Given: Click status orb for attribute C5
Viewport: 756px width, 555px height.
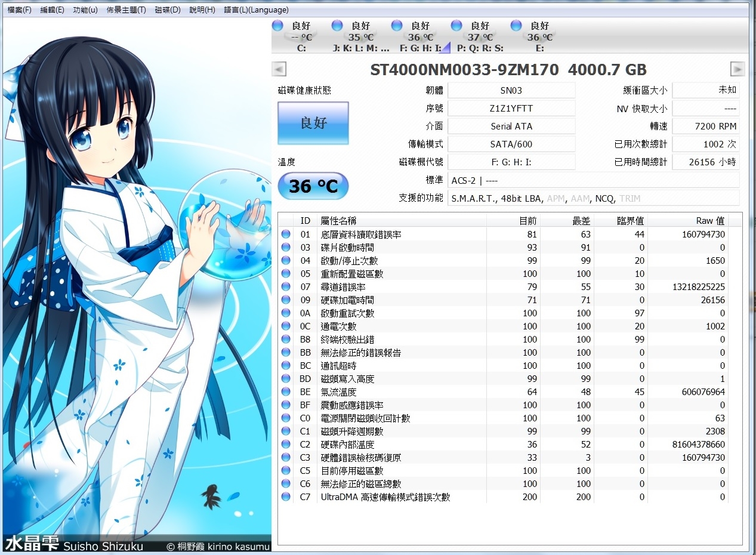Looking at the screenshot, I should pos(286,471).
